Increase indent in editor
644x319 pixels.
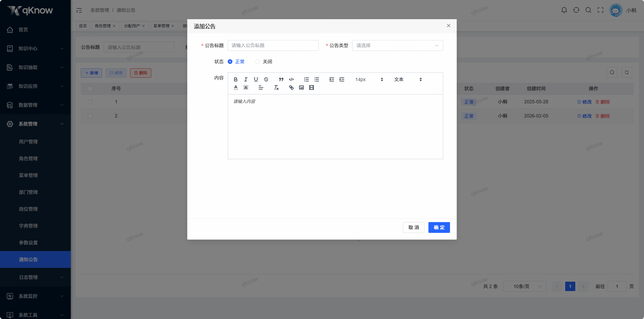pyautogui.click(x=342, y=79)
